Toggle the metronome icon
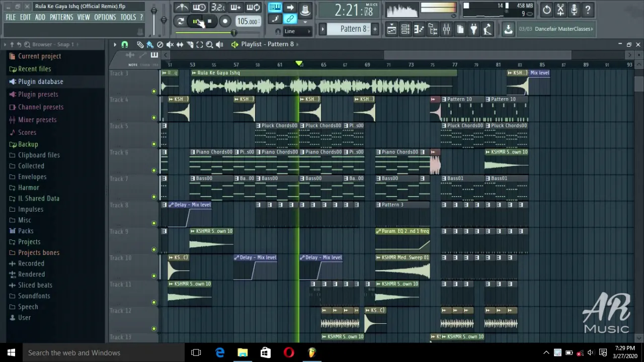Screen dimensions: 644x362 (x=182, y=8)
